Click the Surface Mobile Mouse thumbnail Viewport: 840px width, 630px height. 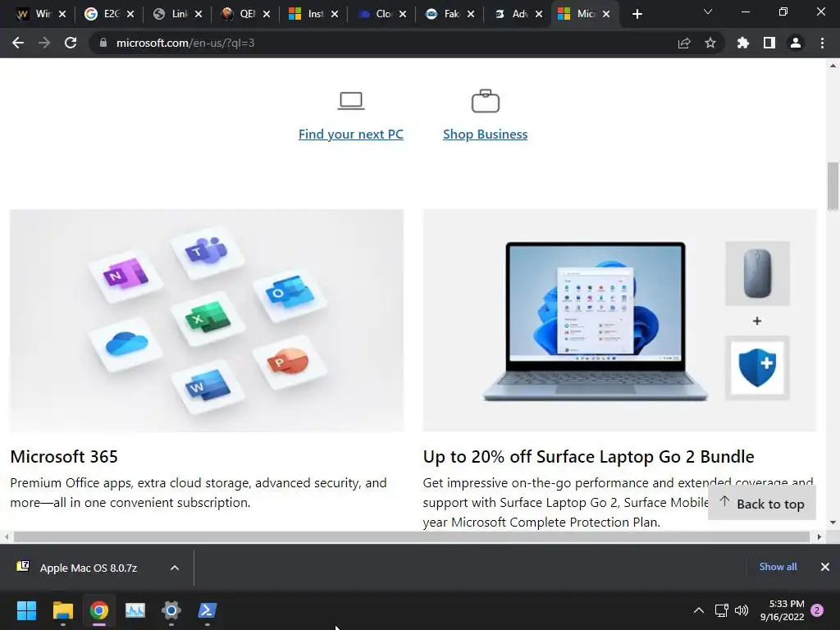[x=757, y=273]
